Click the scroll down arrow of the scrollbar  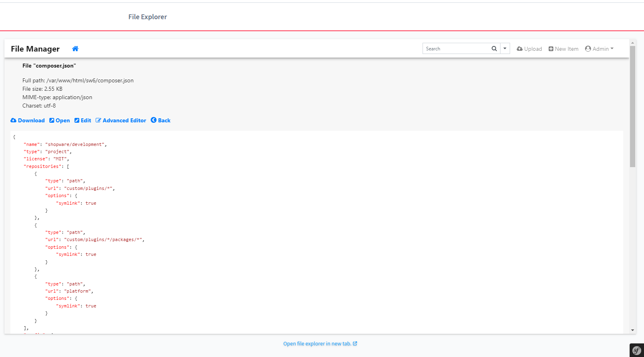pos(632,330)
